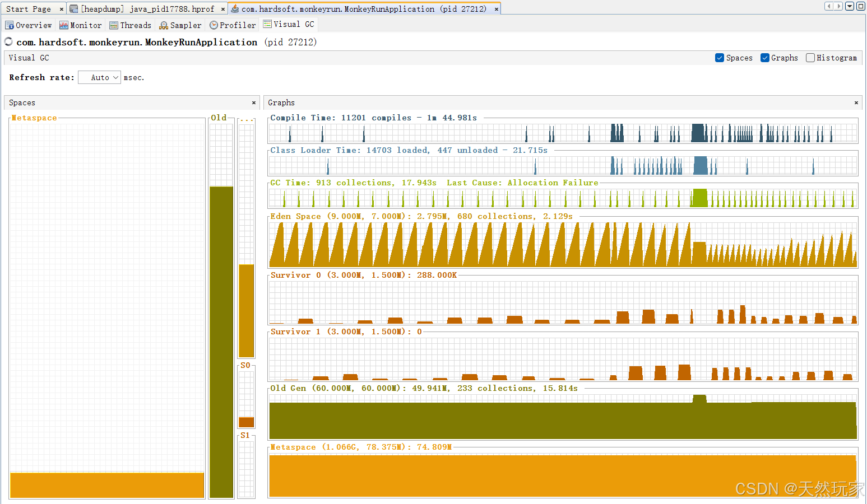Click the Survivor 1 graph label
This screenshot has width=867, height=504.
point(346,332)
